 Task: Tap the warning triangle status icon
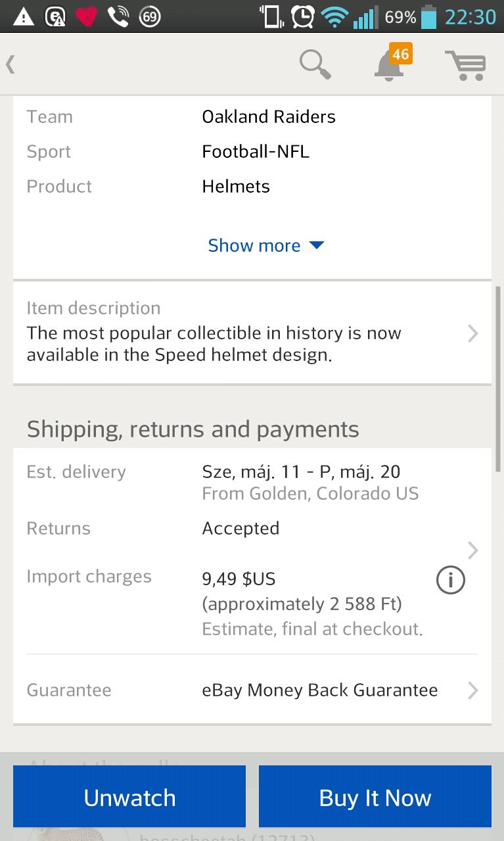(x=24, y=16)
